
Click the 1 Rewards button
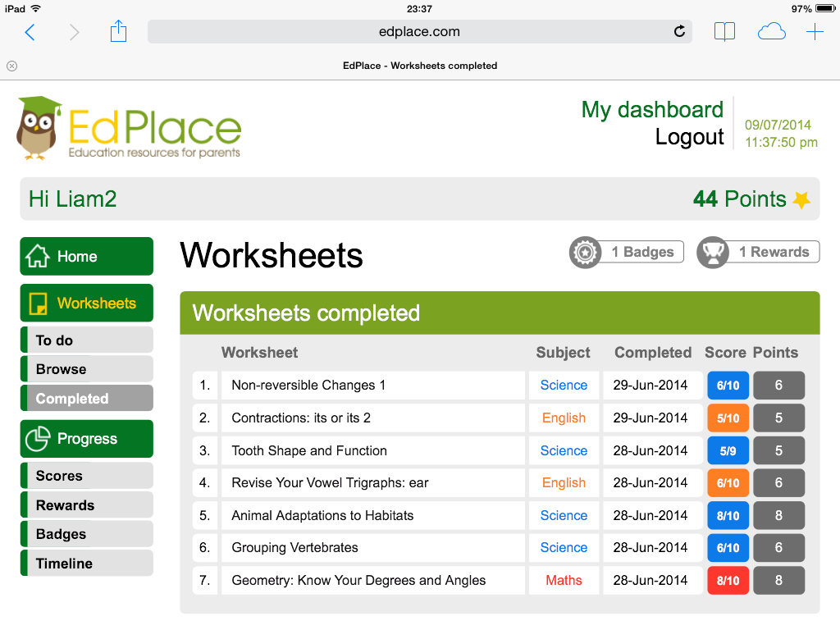pos(758,252)
